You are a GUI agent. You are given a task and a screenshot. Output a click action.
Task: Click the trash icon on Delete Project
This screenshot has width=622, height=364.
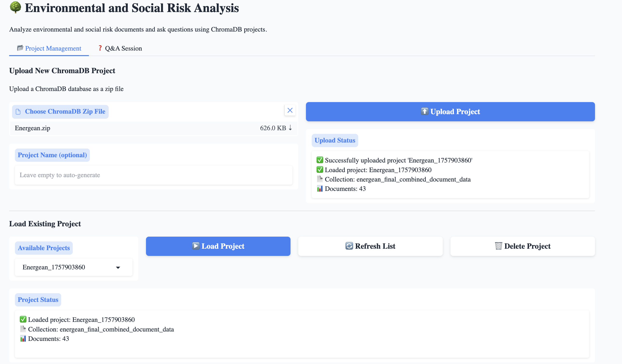(498, 246)
